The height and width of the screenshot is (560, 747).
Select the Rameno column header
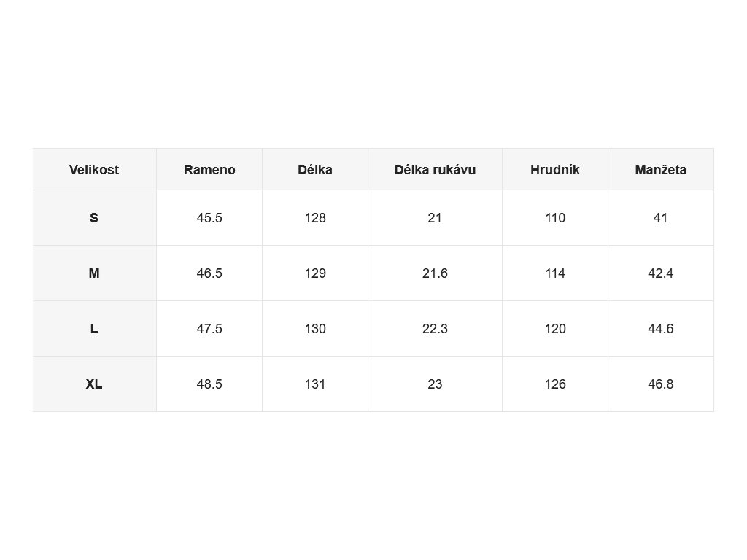coord(209,169)
